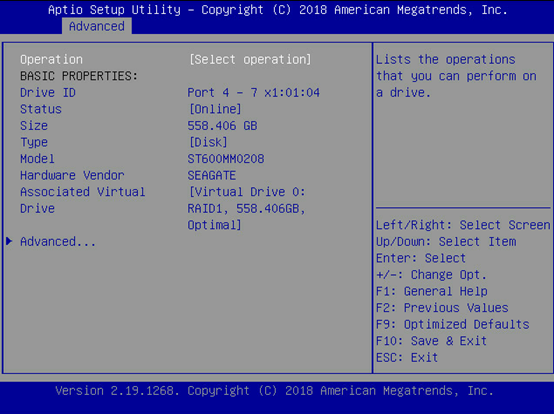Click the Online status value
This screenshot has width=554, height=414.
click(x=215, y=109)
